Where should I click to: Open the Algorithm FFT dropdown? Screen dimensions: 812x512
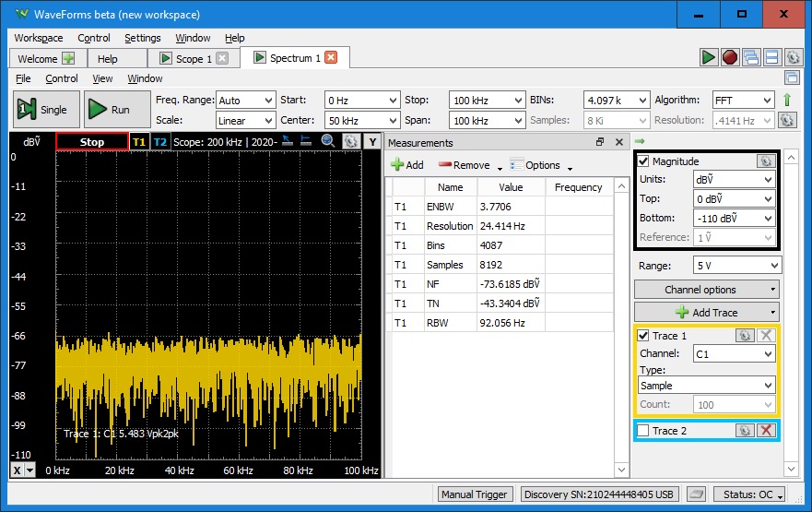click(743, 100)
